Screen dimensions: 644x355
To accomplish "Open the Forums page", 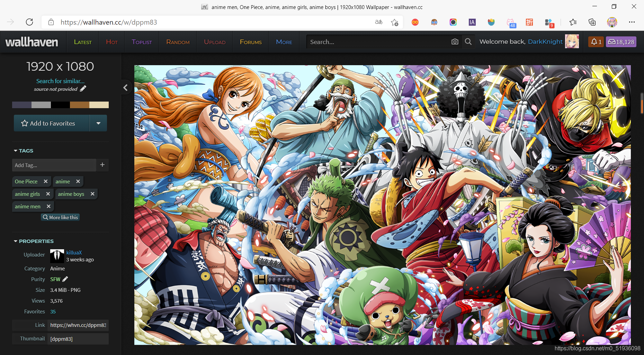I will point(251,42).
